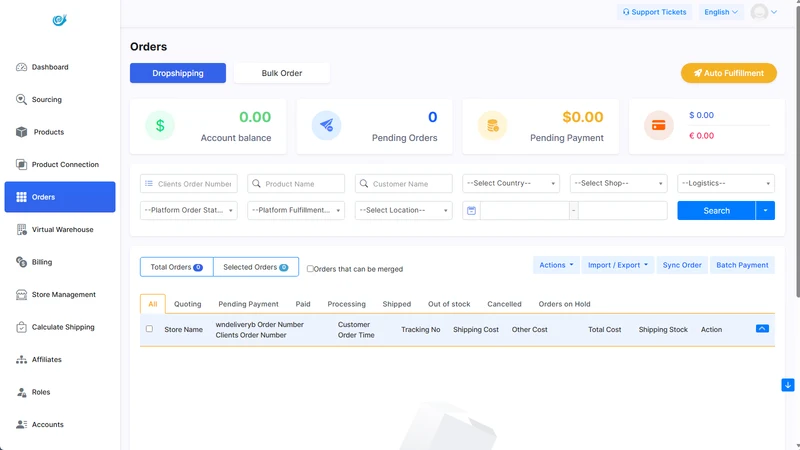Screen dimensions: 800x450
Task: Open the Actions dropdown menu
Action: tap(556, 265)
